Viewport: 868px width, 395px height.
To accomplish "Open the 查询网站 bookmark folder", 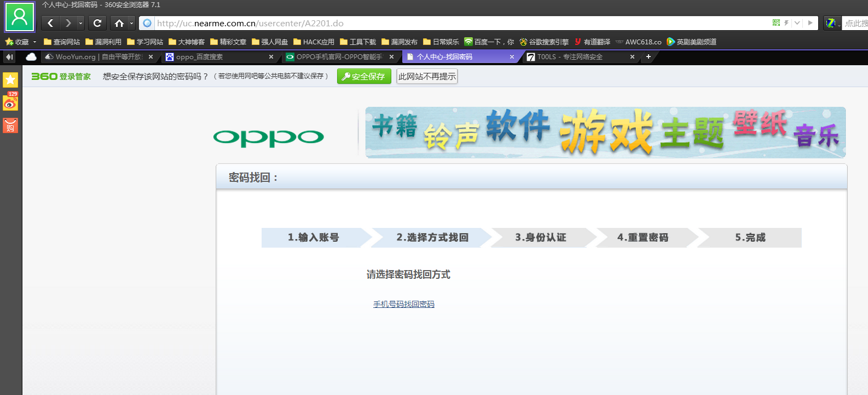I will pyautogui.click(x=62, y=42).
